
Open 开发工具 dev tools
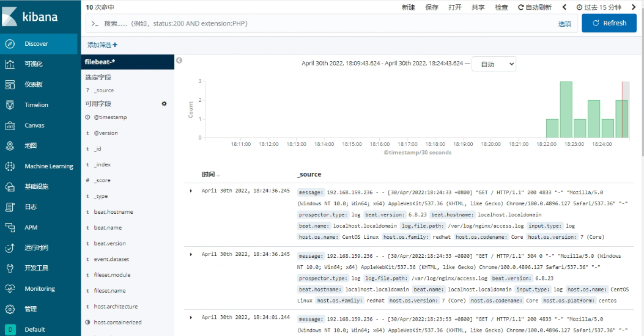click(x=39, y=268)
